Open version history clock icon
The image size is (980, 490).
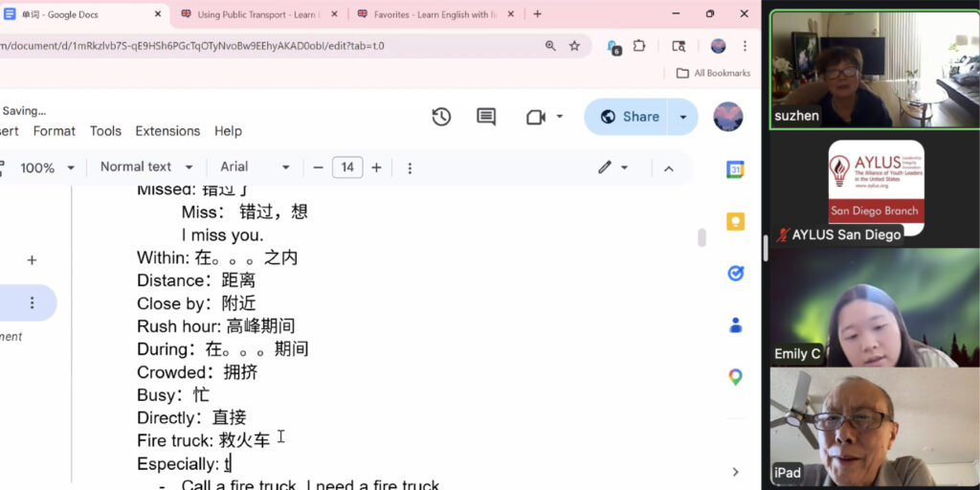tap(441, 117)
